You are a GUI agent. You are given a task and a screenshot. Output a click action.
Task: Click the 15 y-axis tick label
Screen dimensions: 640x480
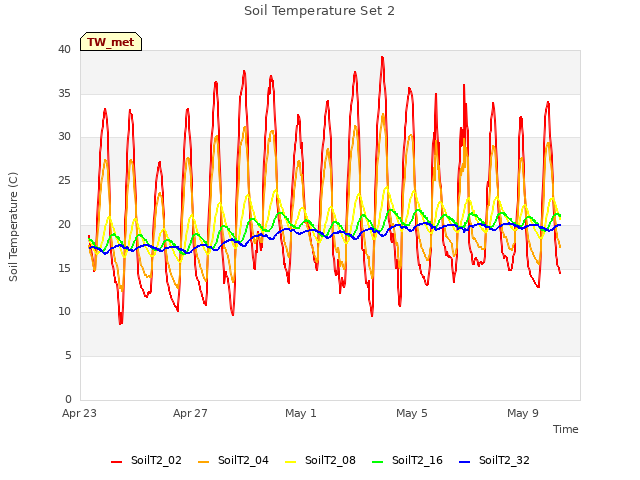(64, 268)
